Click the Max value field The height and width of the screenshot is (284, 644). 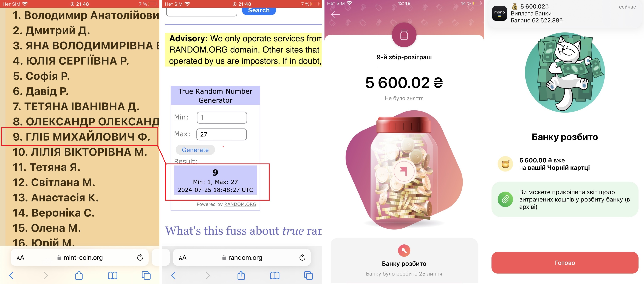coord(222,134)
